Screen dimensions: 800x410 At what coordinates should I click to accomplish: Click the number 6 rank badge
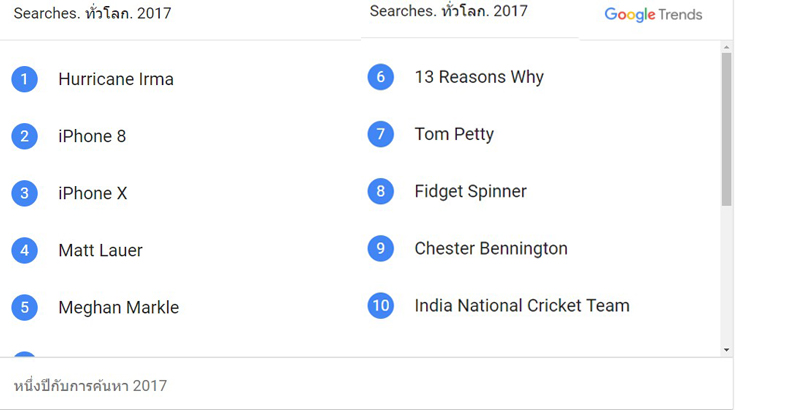click(x=381, y=77)
